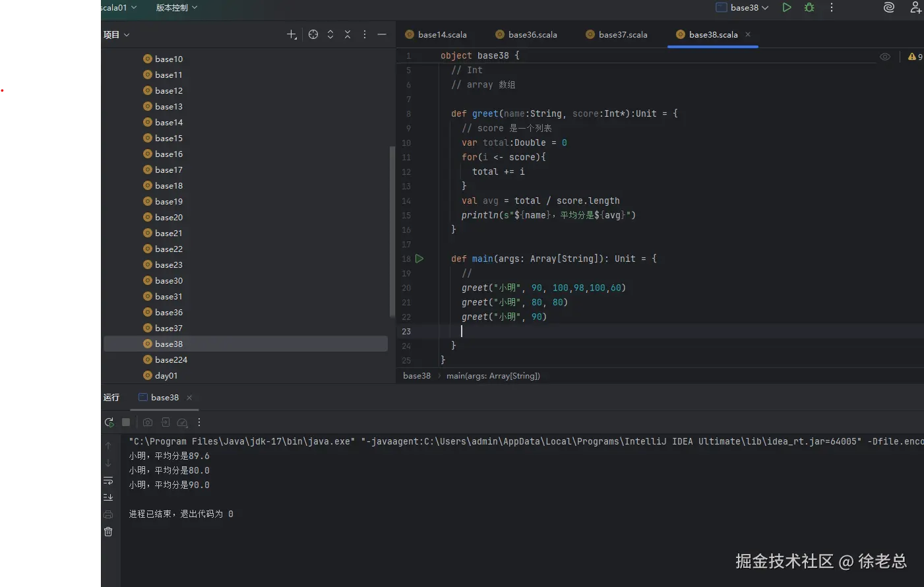Switch to the base14.scala editor tab
Viewport: 924px width, 587px height.
(x=442, y=34)
